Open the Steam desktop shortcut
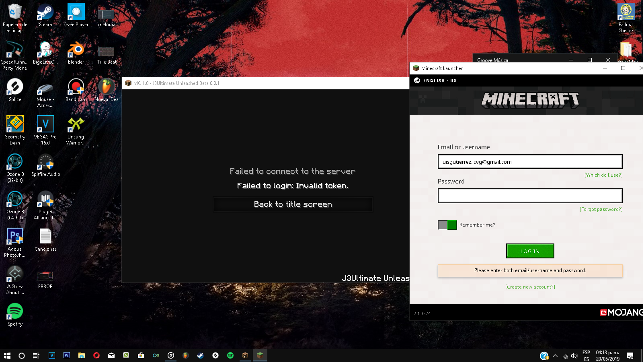Screen dimensions: 644x363 (x=45, y=15)
